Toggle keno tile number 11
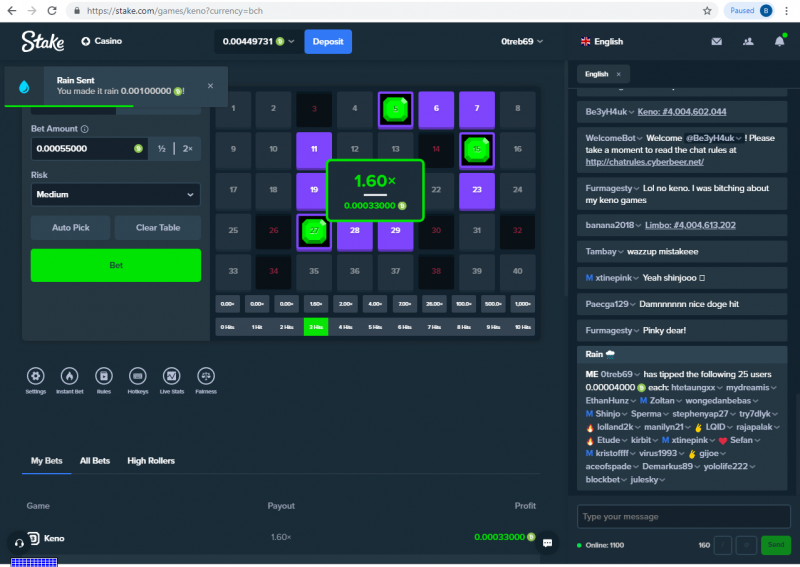Viewport: 800px width, 567px height. point(314,150)
